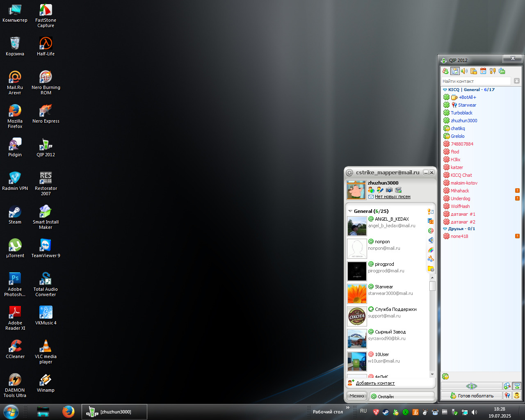Click the edit-profile pencil icon in Mail.Ru Agent
525x420 pixels.
coord(380,190)
